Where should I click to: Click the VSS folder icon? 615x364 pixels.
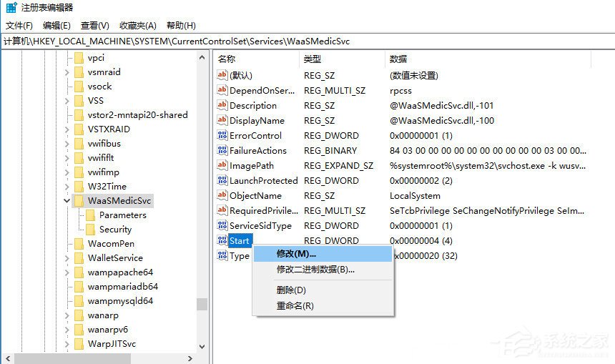click(79, 101)
